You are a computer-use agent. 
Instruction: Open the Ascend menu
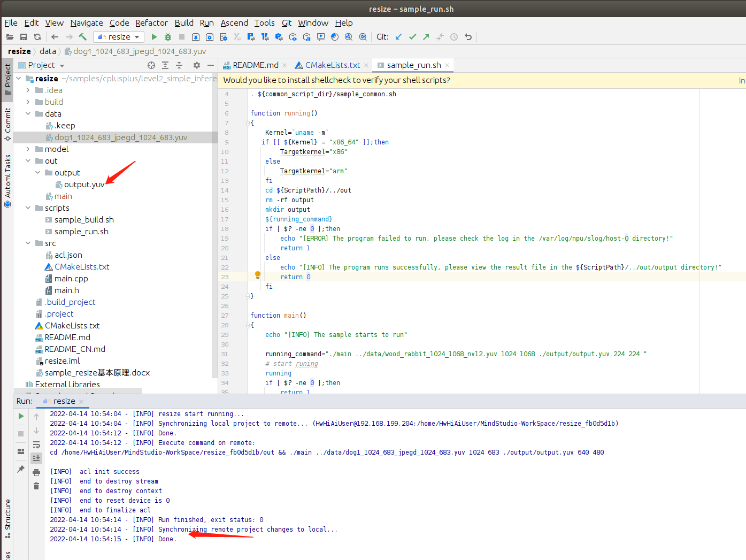tap(234, 23)
